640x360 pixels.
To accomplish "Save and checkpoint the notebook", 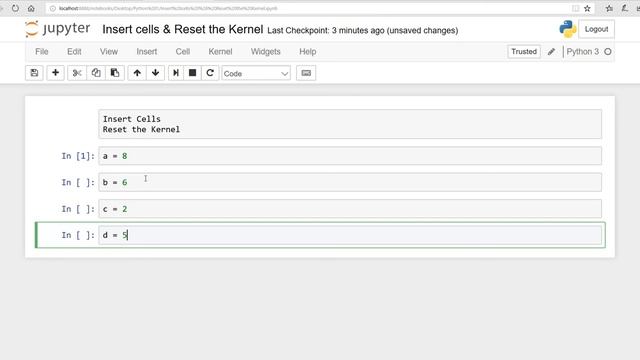I will (x=34, y=73).
